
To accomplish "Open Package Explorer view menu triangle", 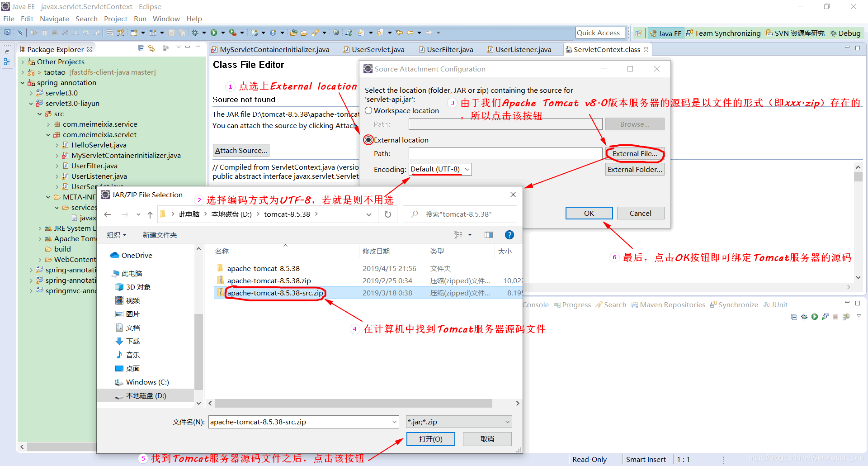I will pos(178,48).
